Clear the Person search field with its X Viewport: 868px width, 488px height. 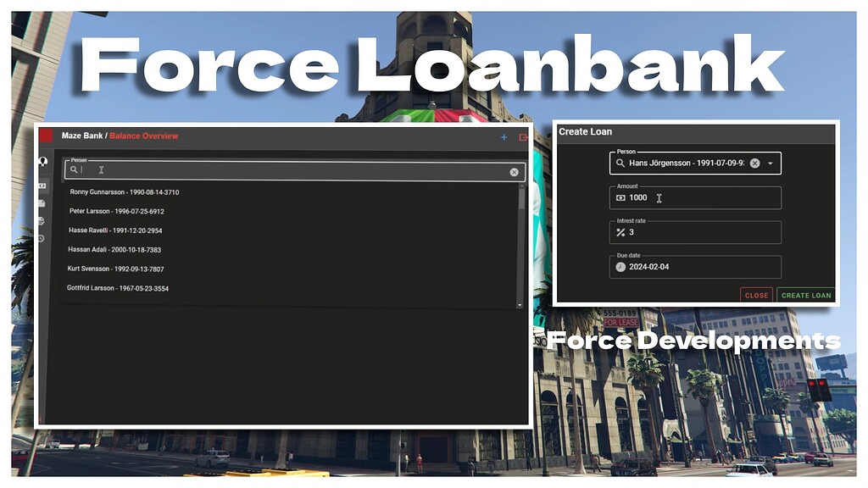[514, 170]
